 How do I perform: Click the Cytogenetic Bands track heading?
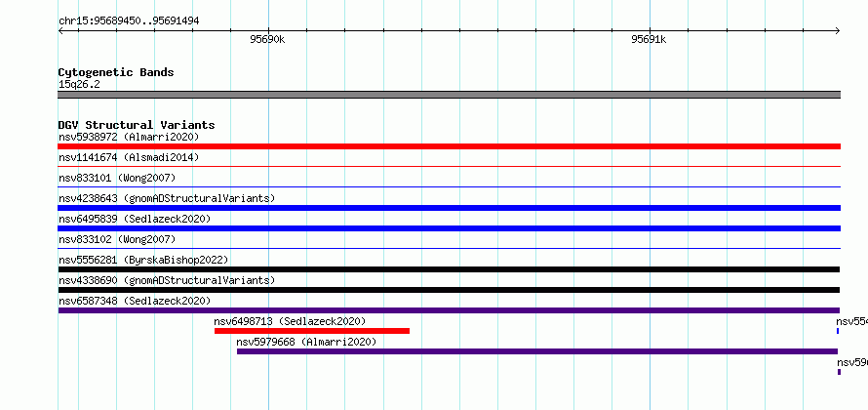[116, 72]
